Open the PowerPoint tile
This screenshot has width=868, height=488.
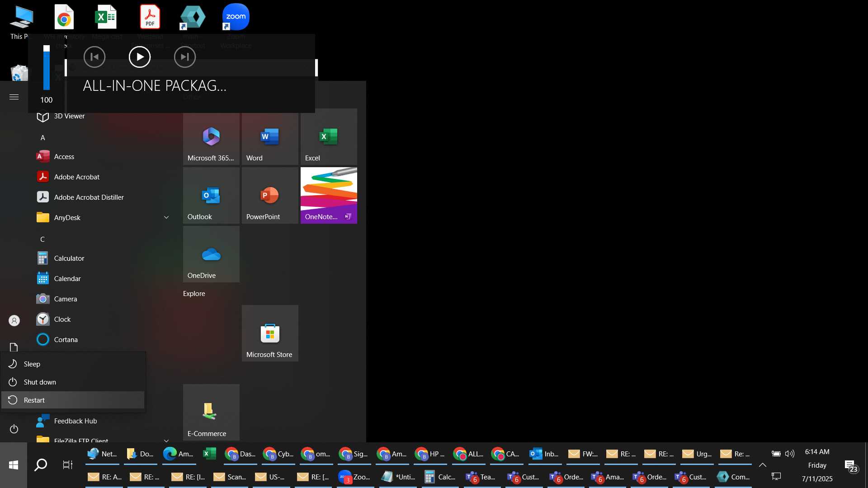(270, 195)
